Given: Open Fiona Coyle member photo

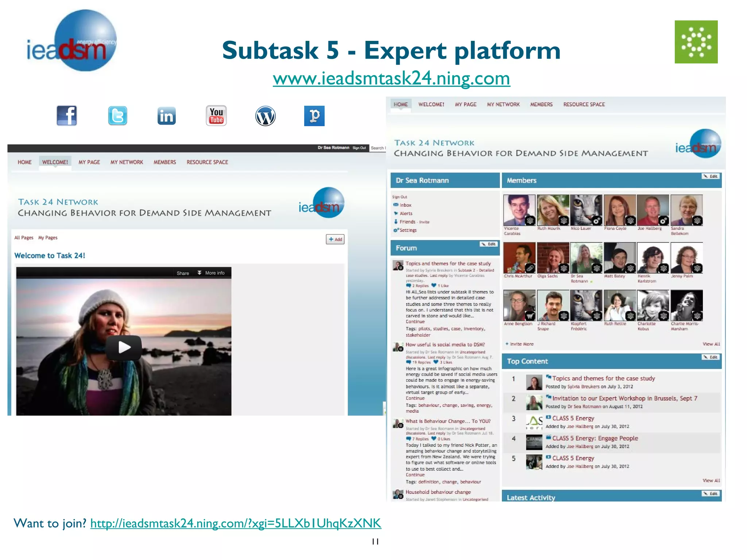Looking at the screenshot, I should [620, 210].
